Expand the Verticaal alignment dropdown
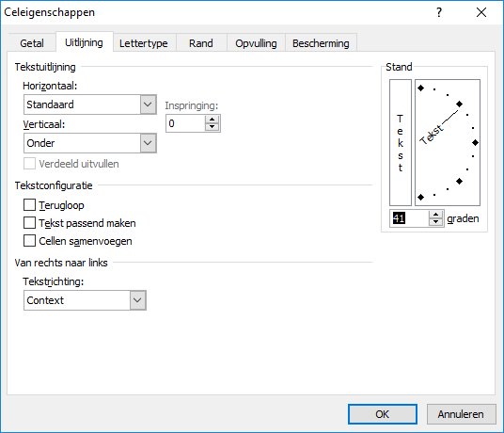This screenshot has width=504, height=433. pos(90,143)
